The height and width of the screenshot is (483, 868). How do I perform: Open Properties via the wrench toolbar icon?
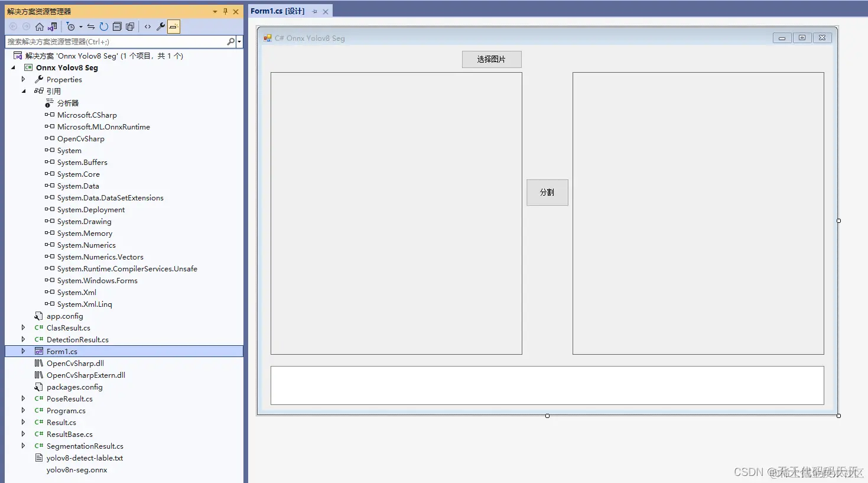point(161,27)
